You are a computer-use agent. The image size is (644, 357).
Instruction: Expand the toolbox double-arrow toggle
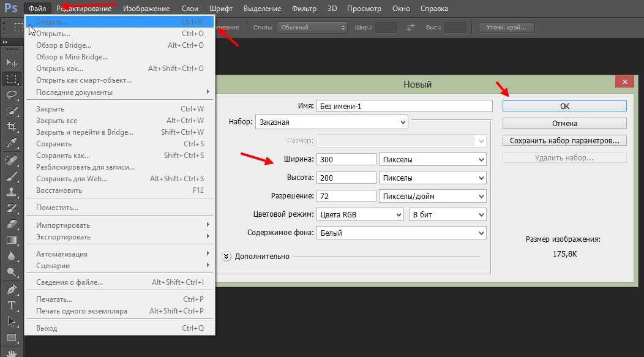click(x=5, y=42)
